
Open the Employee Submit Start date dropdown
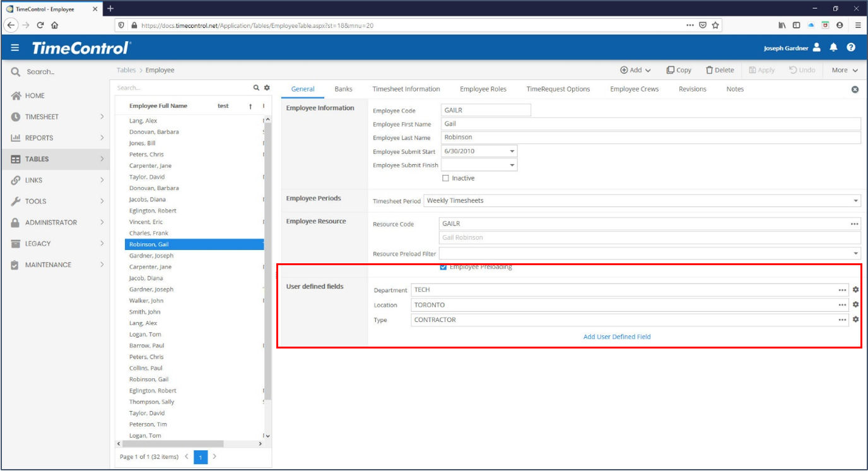[511, 151]
